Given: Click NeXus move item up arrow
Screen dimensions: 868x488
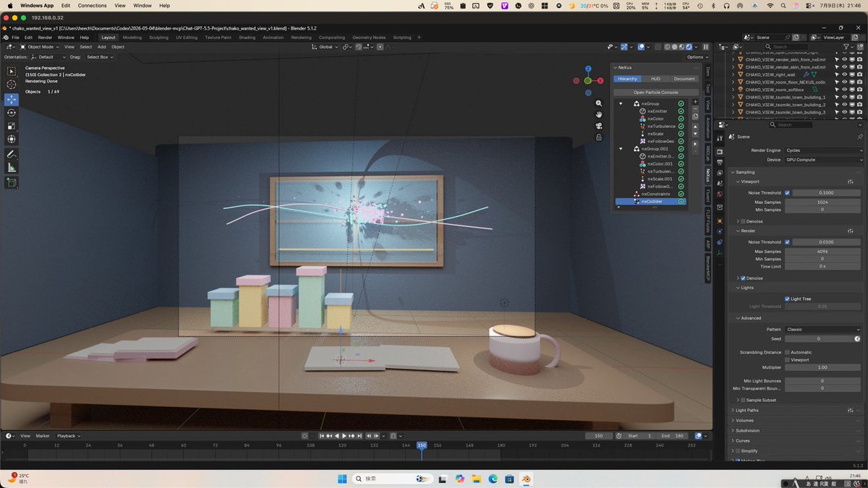Looking at the screenshot, I should tap(696, 126).
